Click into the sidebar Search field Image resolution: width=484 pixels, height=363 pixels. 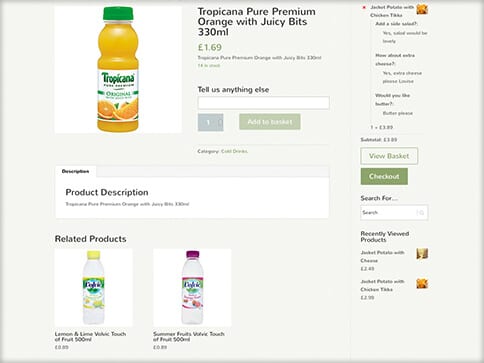(388, 213)
